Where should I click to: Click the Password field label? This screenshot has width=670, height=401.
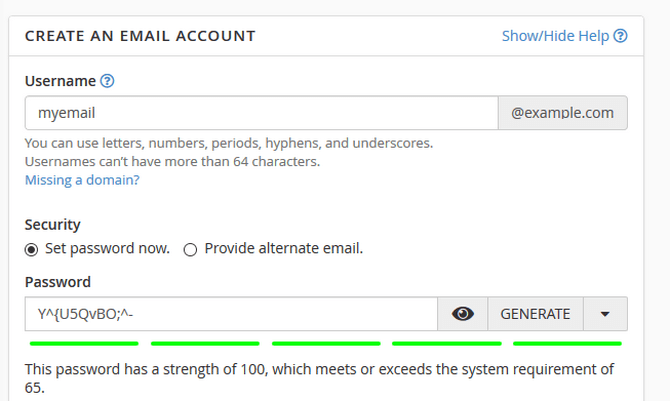58,282
